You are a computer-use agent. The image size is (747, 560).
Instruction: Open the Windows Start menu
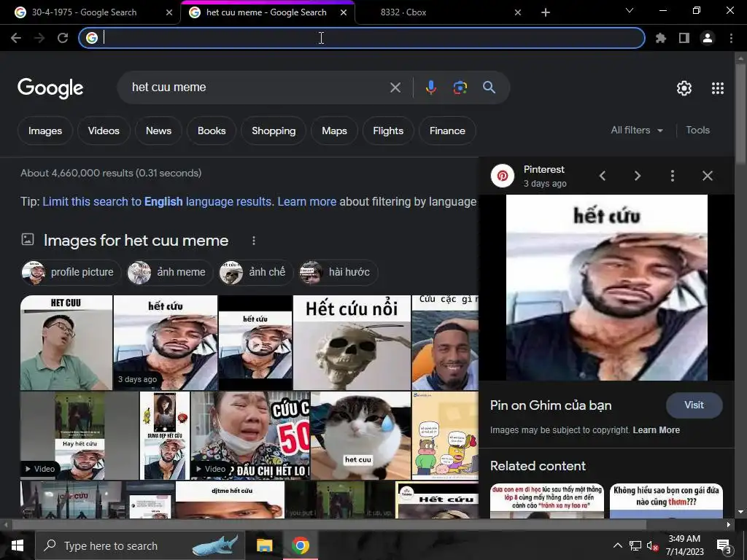(x=18, y=545)
